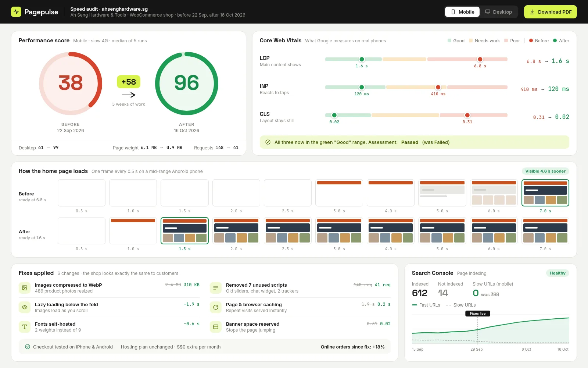Open the Before frame at 7.0 s

point(545,193)
